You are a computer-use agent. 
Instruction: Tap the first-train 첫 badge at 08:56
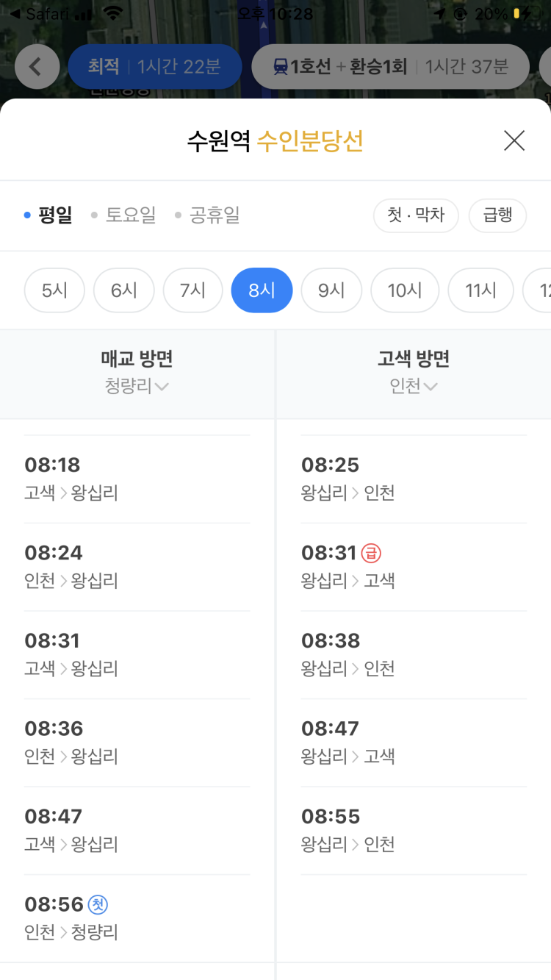pyautogui.click(x=98, y=904)
